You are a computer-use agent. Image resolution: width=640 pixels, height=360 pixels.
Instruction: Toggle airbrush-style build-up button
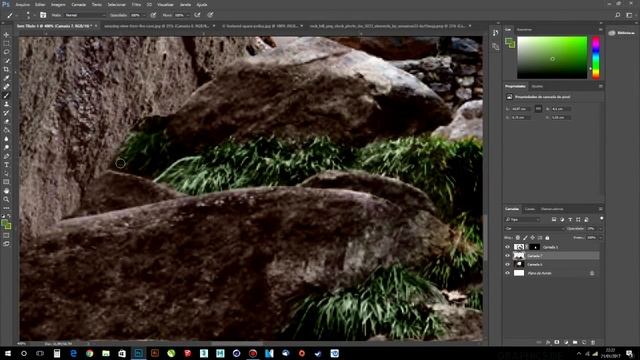point(197,15)
